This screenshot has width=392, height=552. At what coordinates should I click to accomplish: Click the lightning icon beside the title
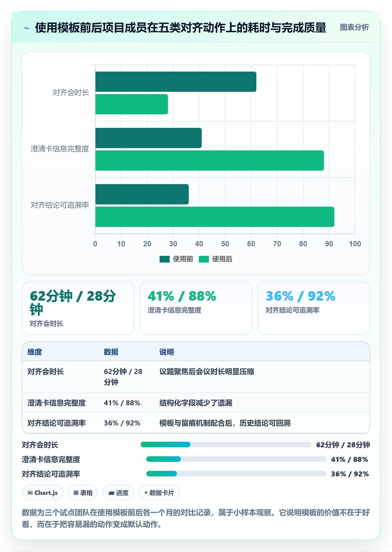tap(27, 28)
